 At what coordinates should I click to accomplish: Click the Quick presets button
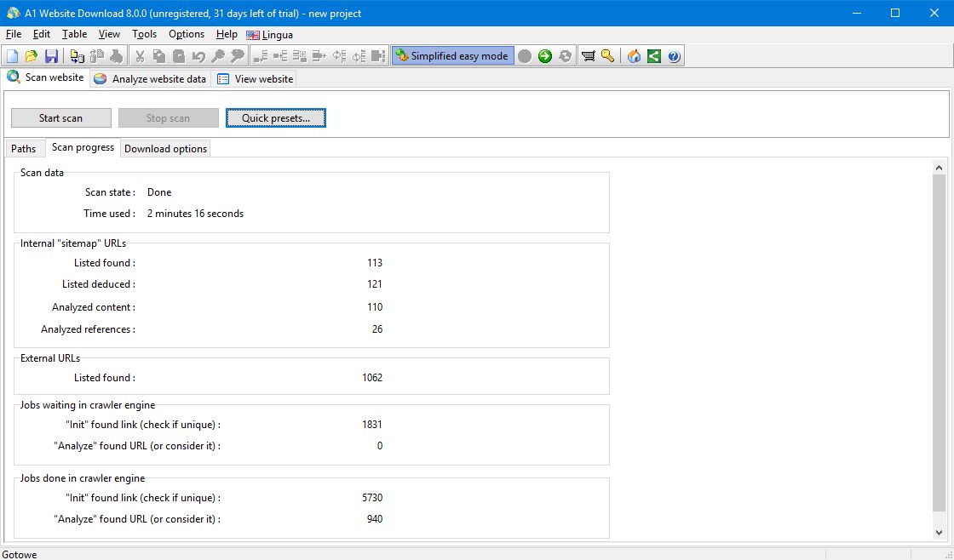276,118
